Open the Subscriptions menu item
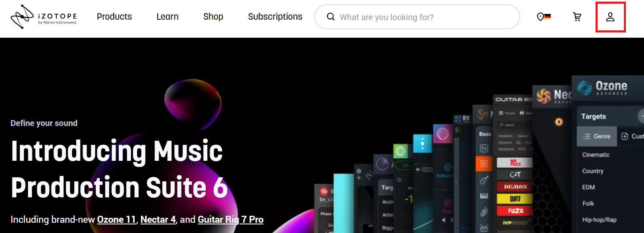Screen dimensions: 644x233 [275, 17]
